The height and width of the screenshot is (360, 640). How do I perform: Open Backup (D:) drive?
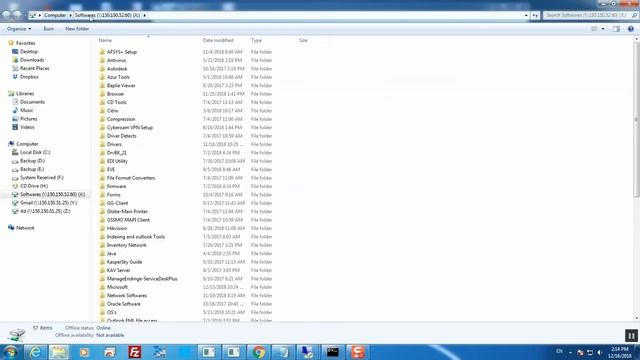[32, 161]
